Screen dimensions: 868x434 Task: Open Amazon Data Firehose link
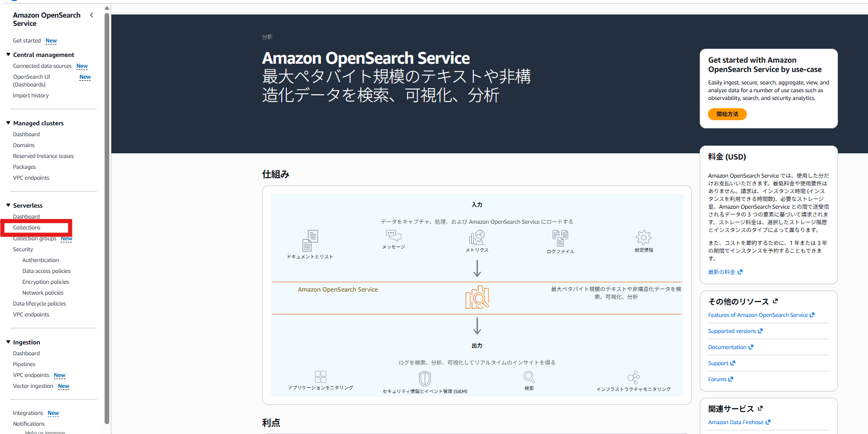739,422
